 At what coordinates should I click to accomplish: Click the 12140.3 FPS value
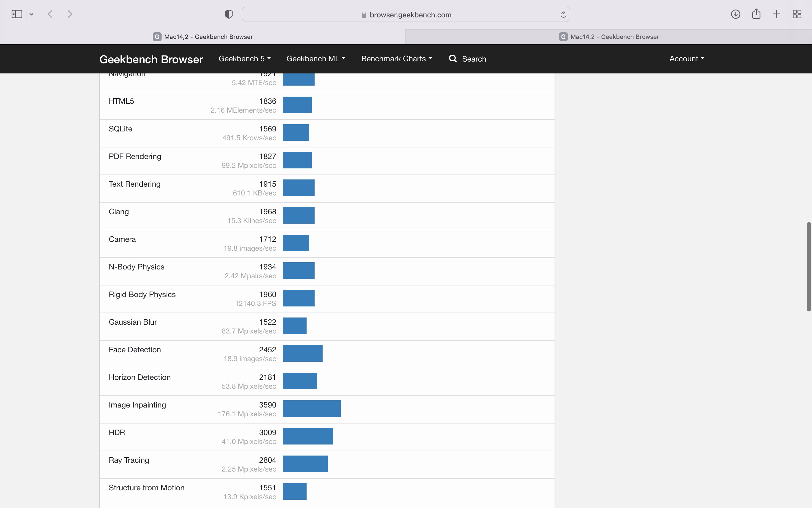[x=255, y=303]
